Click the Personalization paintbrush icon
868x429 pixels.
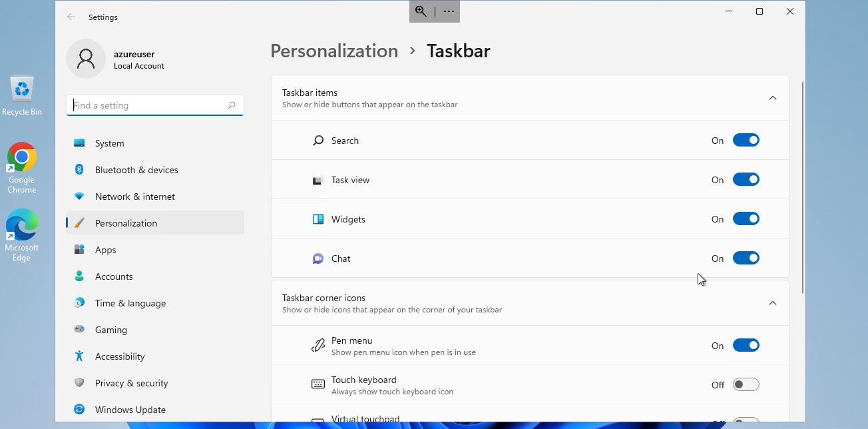tap(79, 223)
